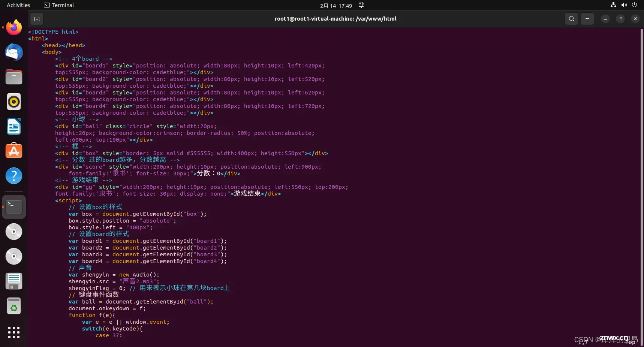Open the notification bell indicator
Screen dimensions: 644x347
coord(361,5)
